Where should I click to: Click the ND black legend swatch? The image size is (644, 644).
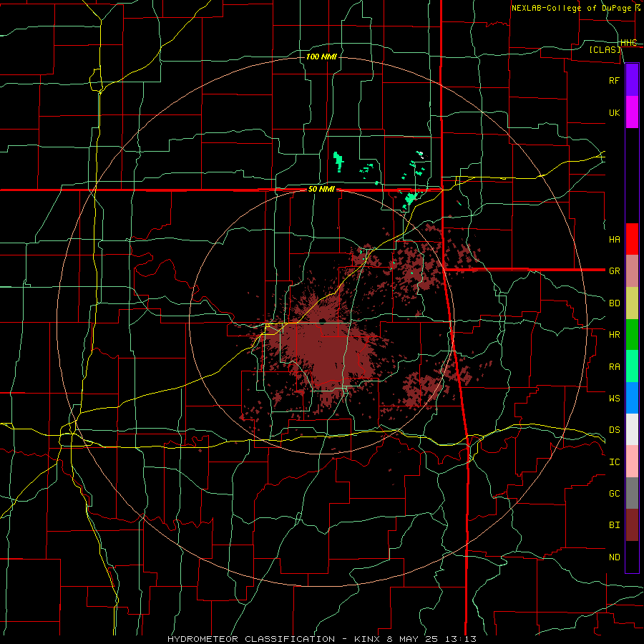pyautogui.click(x=632, y=557)
